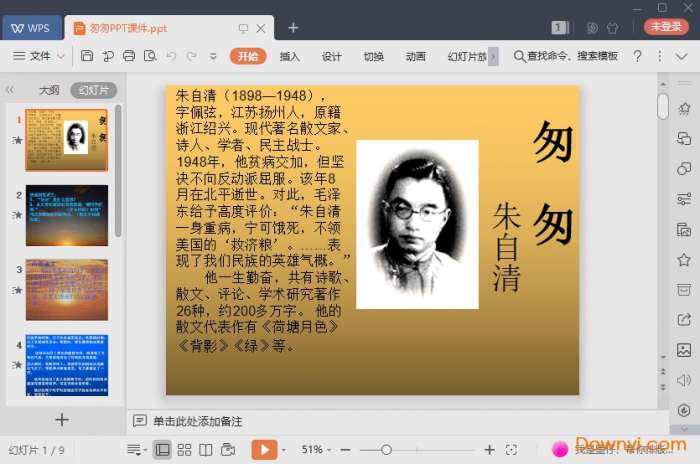Viewport: 700px width, 464px height.
Task: Open quick access toolbar customize arrow
Action: click(x=213, y=56)
